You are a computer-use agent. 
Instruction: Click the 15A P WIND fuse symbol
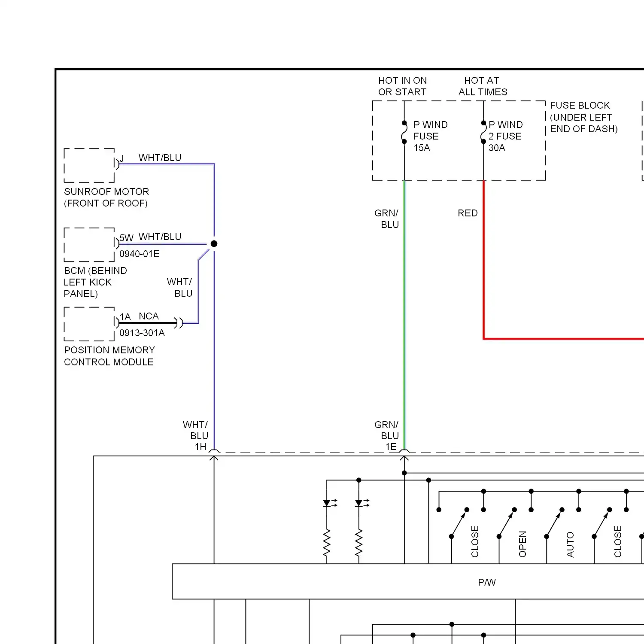[404, 132]
